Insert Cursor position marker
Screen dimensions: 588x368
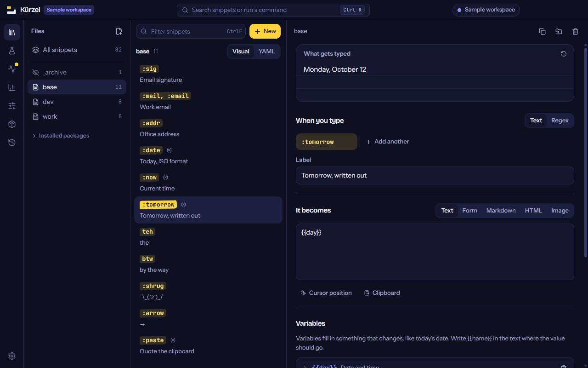(326, 293)
